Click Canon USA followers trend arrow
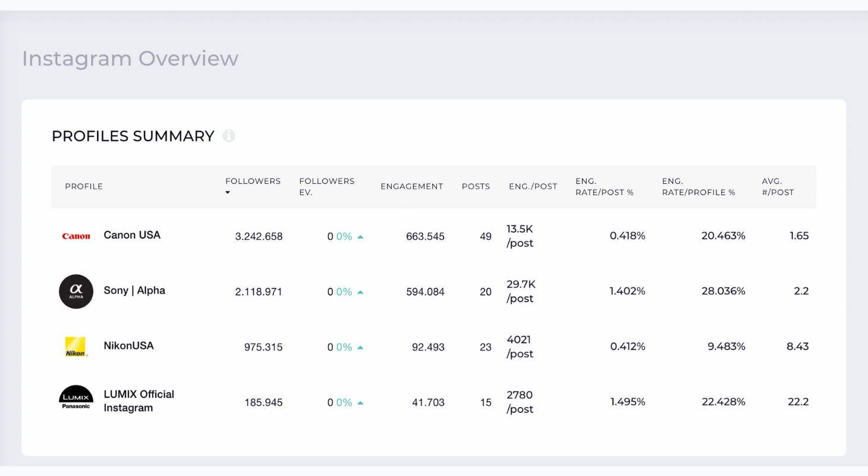The height and width of the screenshot is (476, 868). pyautogui.click(x=360, y=237)
